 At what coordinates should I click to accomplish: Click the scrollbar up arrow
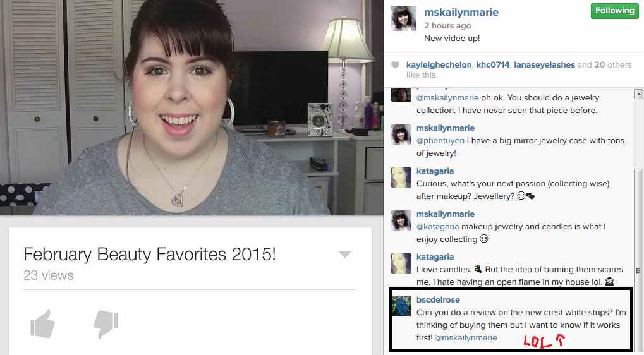(x=639, y=94)
